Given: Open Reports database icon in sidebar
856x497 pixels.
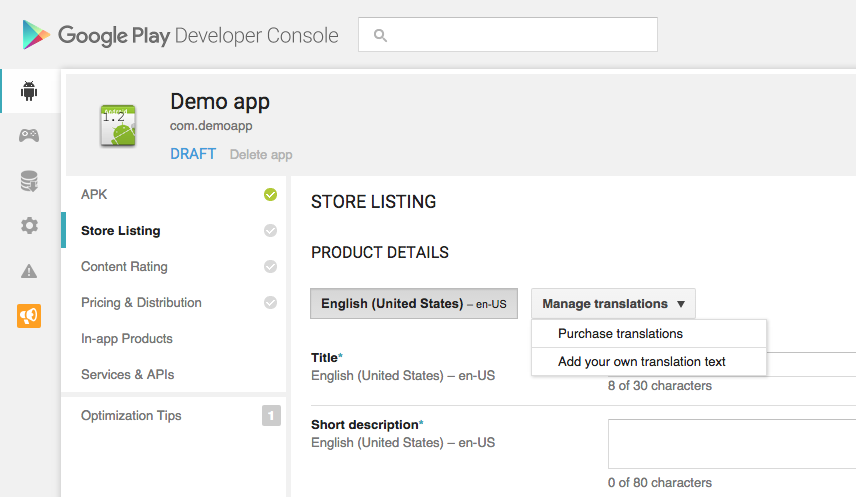Looking at the screenshot, I should point(29,181).
